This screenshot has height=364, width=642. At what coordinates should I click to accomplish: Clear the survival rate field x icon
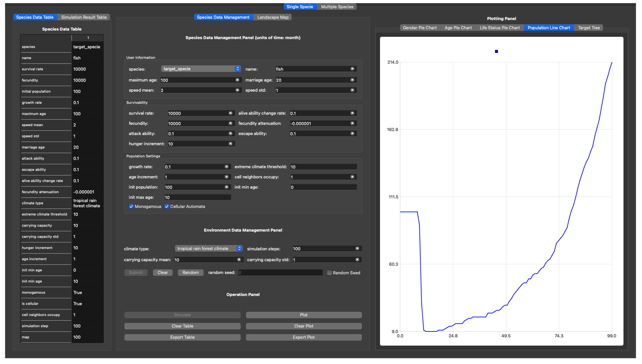(230, 113)
